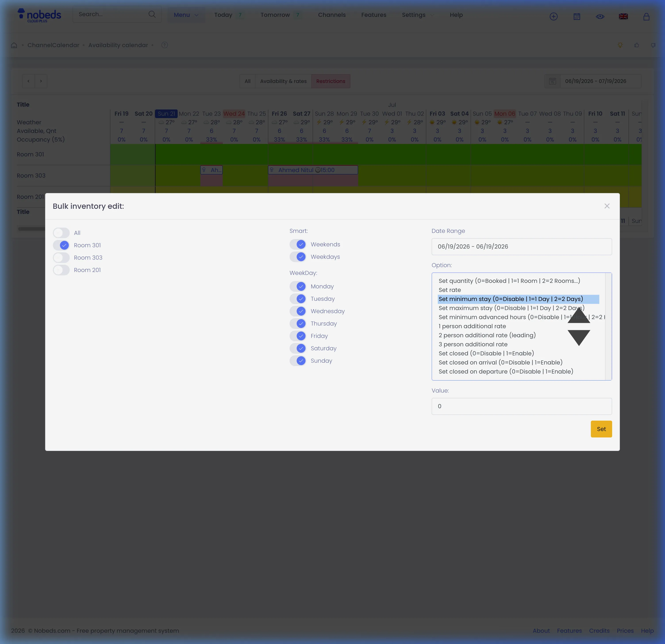Open the footer About link
The width and height of the screenshot is (665, 644).
pyautogui.click(x=541, y=631)
